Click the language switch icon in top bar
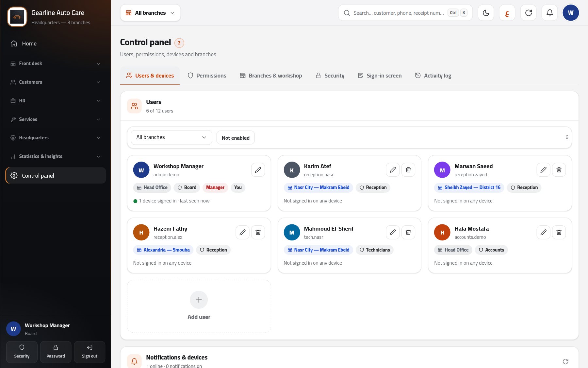Viewport: 588px width, 368px height. coord(507,13)
